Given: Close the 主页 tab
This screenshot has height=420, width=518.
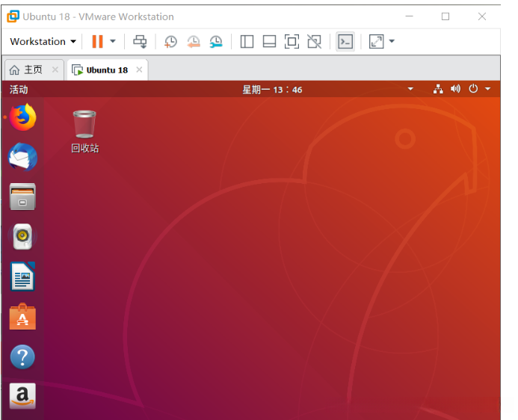Looking at the screenshot, I should [x=55, y=70].
